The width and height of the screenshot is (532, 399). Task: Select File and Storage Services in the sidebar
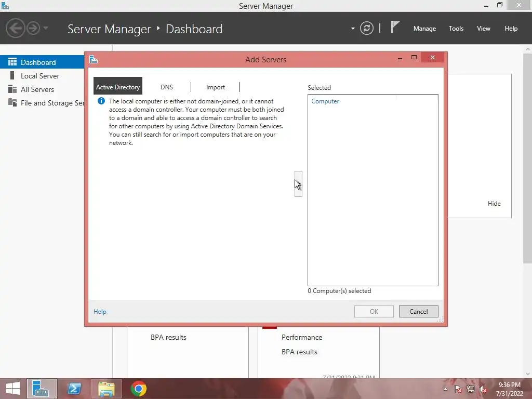pyautogui.click(x=42, y=103)
